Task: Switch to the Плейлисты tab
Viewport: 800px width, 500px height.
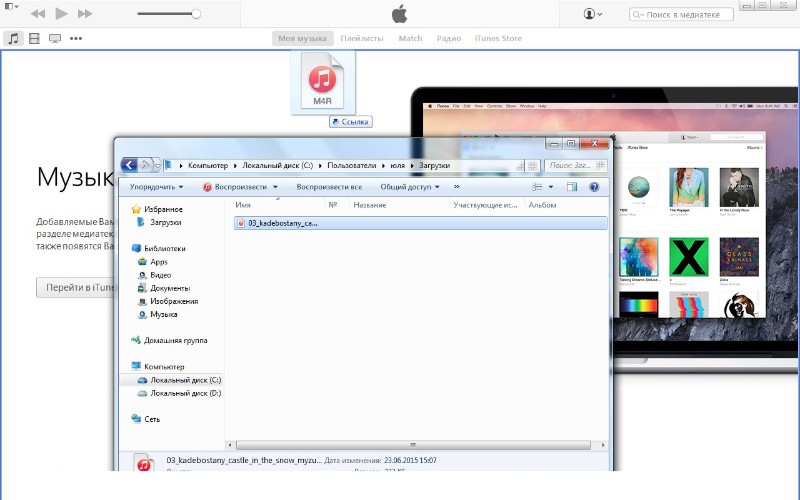Action: (x=361, y=38)
